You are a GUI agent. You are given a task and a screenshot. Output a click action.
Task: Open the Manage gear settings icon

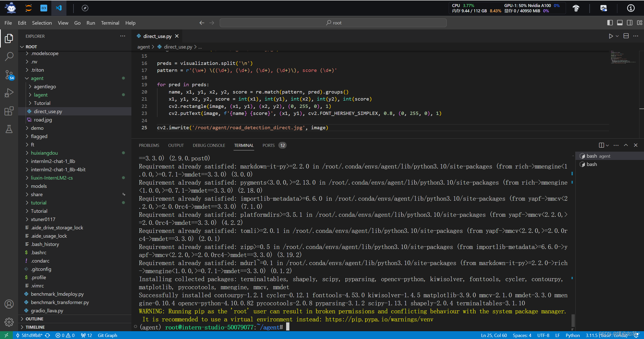tap(9, 322)
